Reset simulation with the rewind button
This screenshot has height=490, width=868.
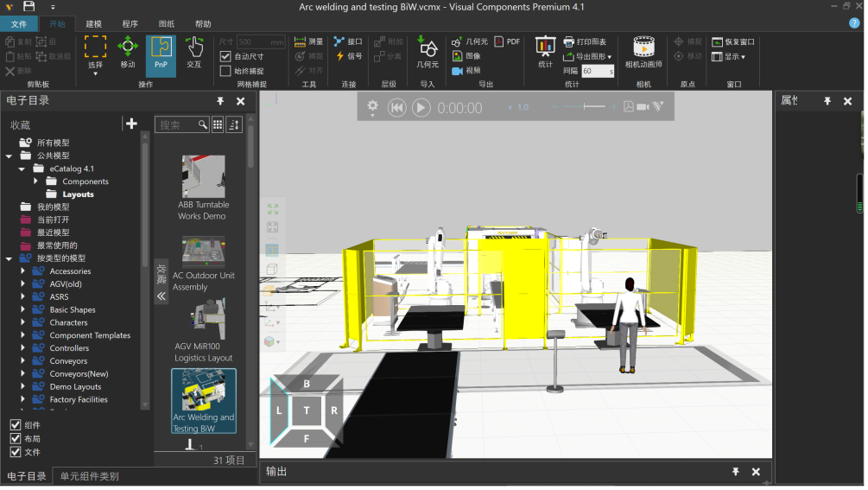click(x=396, y=107)
